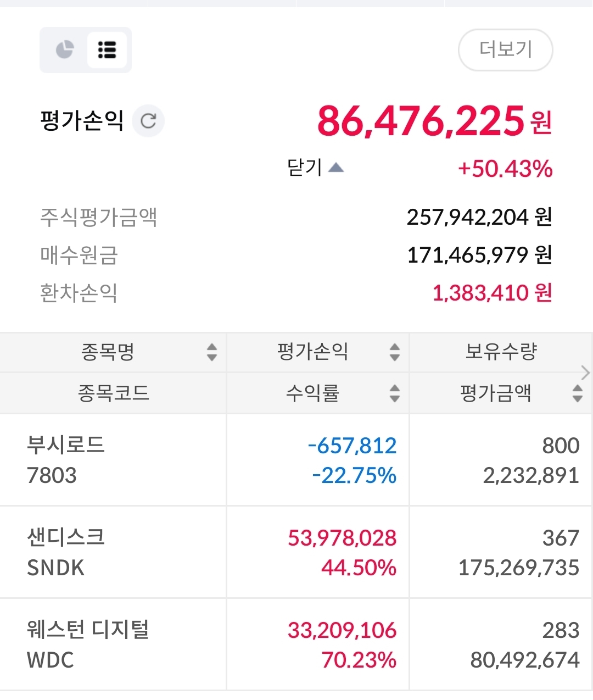This screenshot has height=700, width=593.
Task: Open the 웨스턴 디지털 WDC row
Action: click(88, 645)
